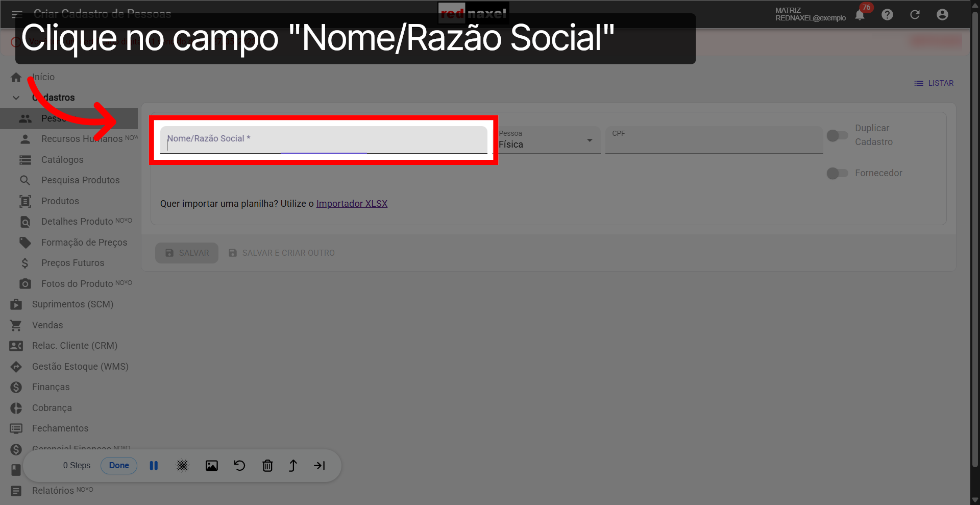The width and height of the screenshot is (980, 505).
Task: Click the help question mark icon
Action: tap(887, 14)
